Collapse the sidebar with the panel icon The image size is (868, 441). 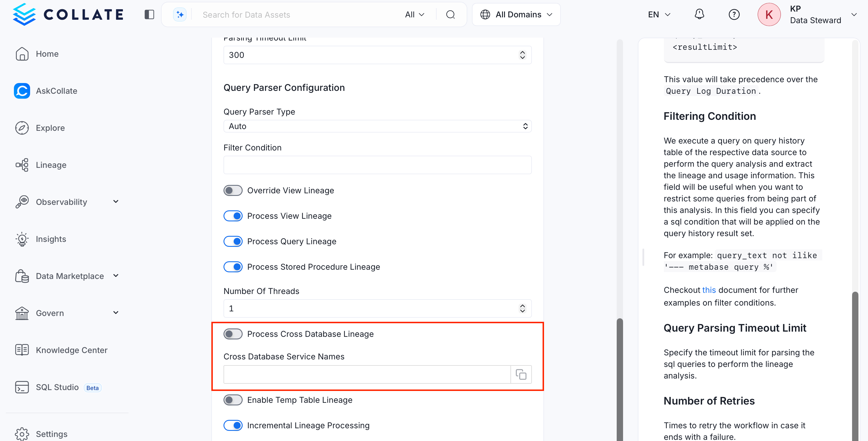pos(149,14)
